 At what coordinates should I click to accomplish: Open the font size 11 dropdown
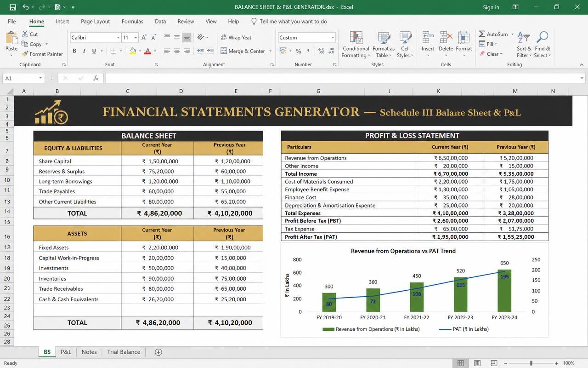click(136, 38)
